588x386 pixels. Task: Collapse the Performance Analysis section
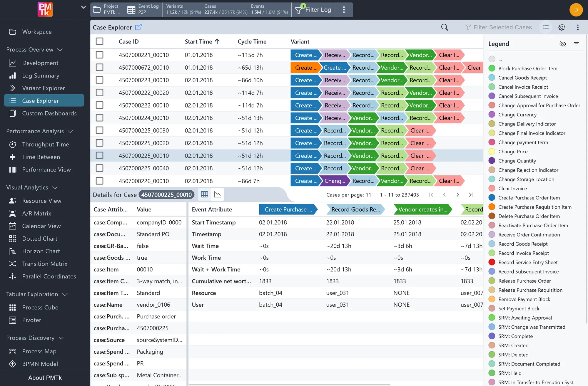click(x=70, y=131)
